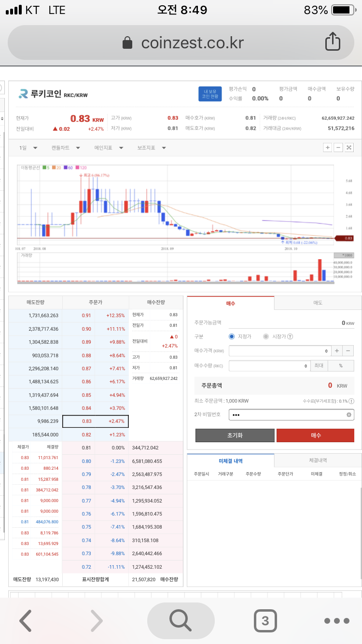This screenshot has height=644, width=362.
Task: Click the 매수가격 input field
Action: click(280, 351)
